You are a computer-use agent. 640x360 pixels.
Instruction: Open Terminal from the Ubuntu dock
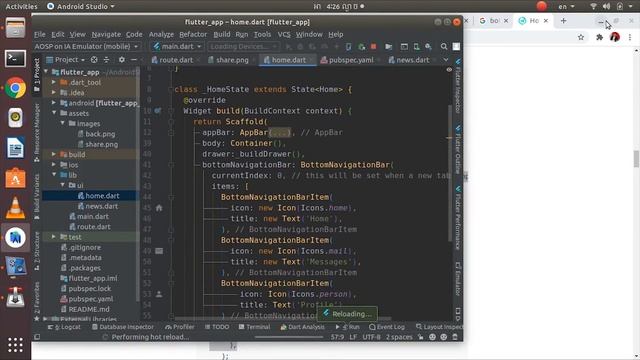click(16, 59)
